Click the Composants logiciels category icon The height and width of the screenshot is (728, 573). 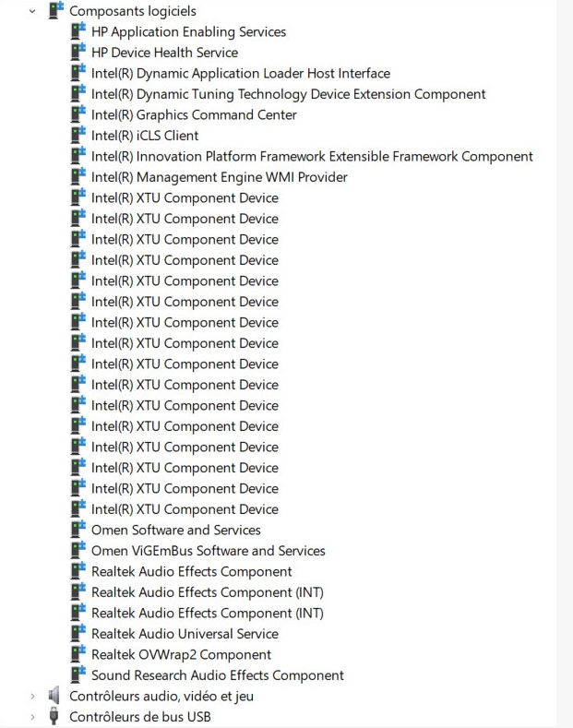(x=55, y=10)
